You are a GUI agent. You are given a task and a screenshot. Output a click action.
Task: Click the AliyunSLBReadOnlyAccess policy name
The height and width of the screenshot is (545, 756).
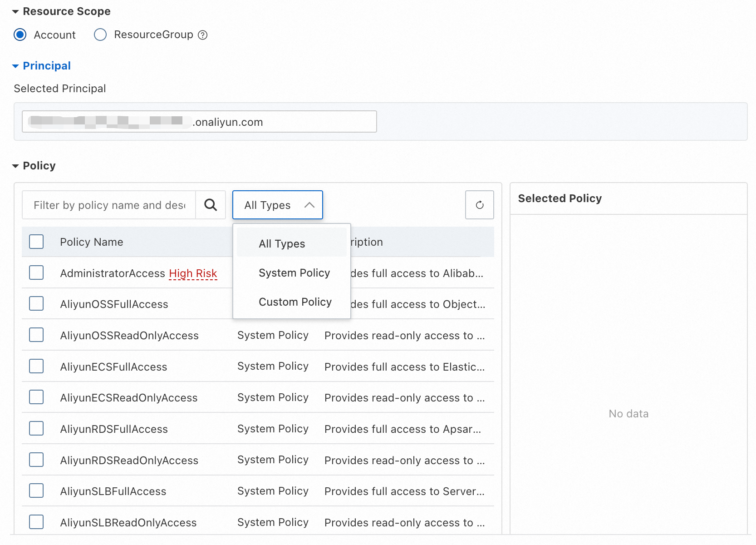[128, 523]
